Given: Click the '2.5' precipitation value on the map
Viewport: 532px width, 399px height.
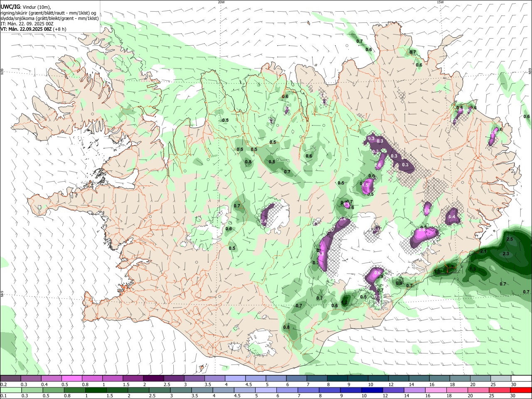Looking at the screenshot, I should click(x=510, y=239).
